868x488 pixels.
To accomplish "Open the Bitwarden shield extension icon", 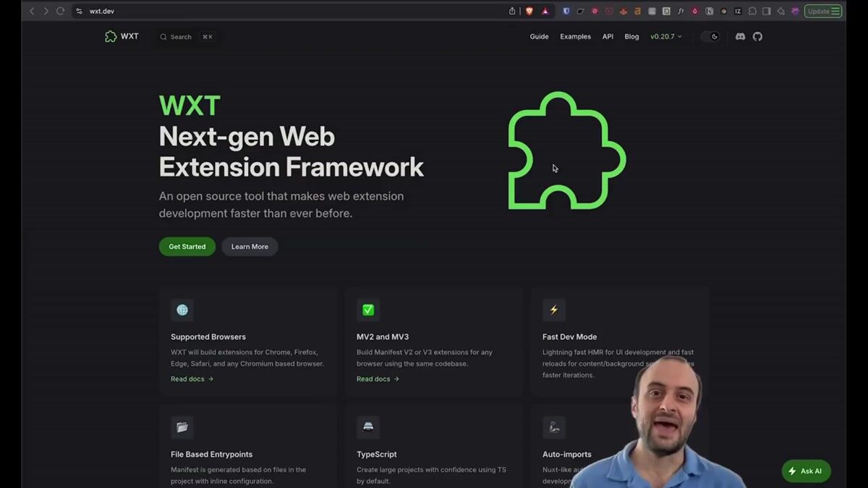I will [566, 11].
